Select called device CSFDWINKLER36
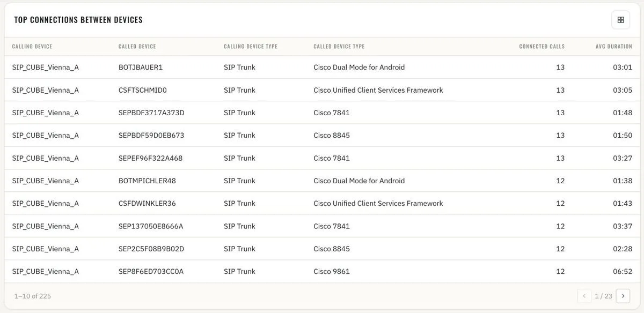 [147, 203]
